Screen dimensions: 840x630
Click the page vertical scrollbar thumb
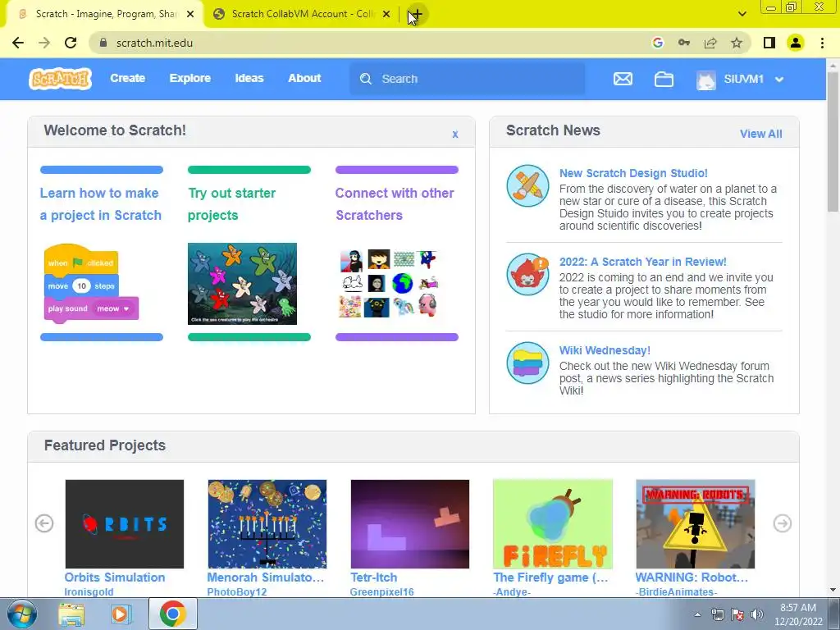tap(833, 142)
